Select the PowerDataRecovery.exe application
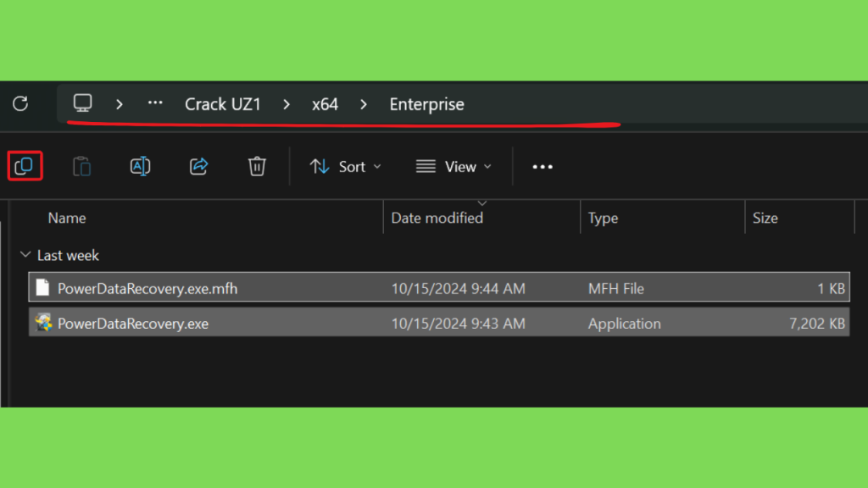This screenshot has width=868, height=488. (439, 323)
